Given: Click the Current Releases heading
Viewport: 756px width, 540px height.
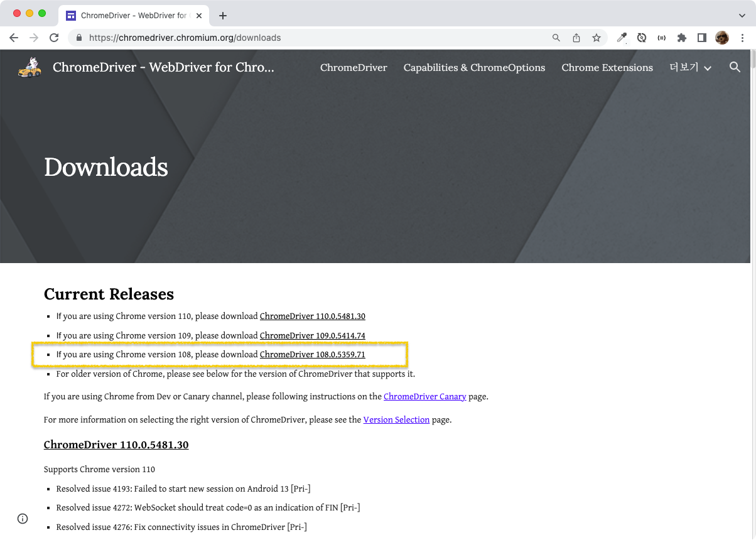Looking at the screenshot, I should click(109, 294).
